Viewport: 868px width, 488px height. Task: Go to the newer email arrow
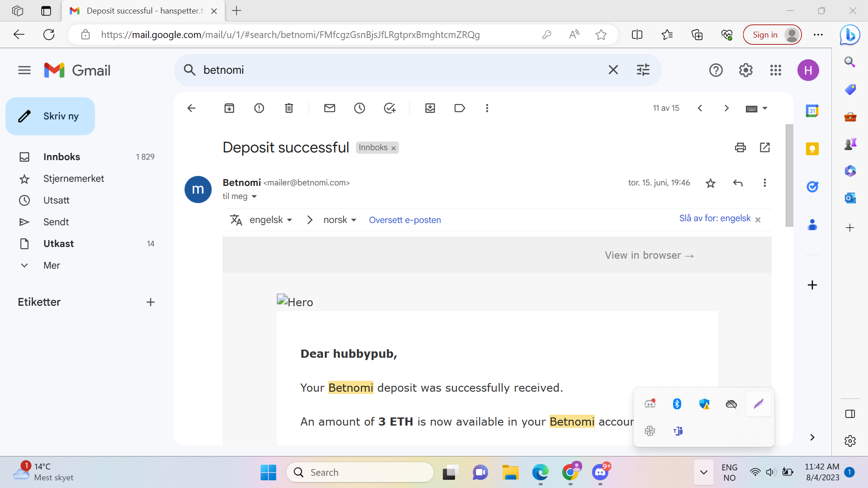700,108
